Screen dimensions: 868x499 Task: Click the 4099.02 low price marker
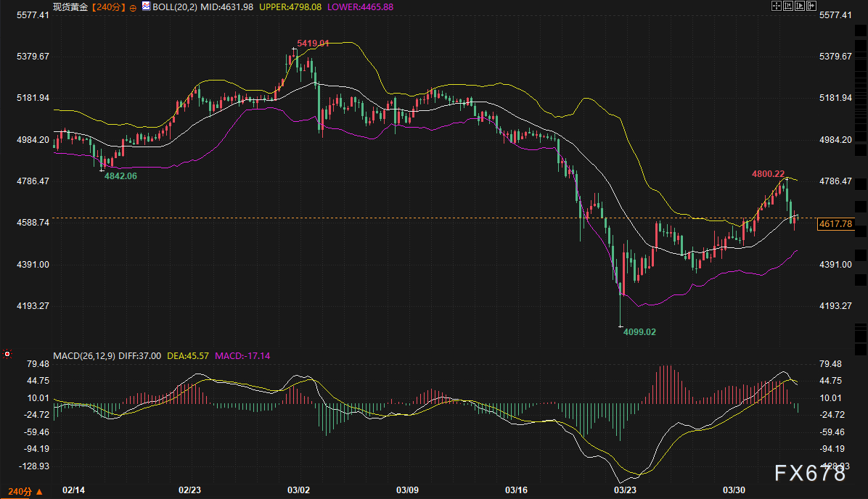(639, 331)
